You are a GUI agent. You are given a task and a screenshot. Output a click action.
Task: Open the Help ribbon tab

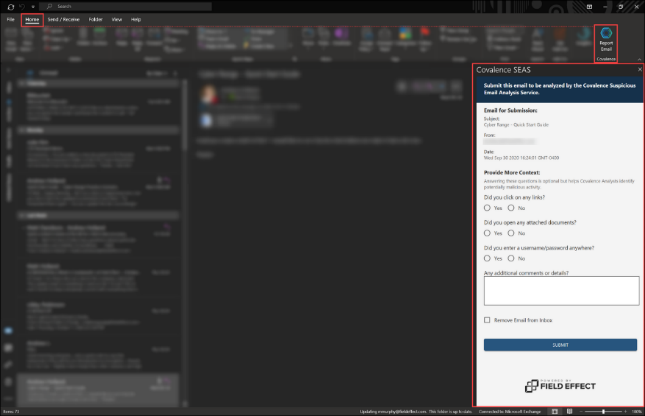136,19
